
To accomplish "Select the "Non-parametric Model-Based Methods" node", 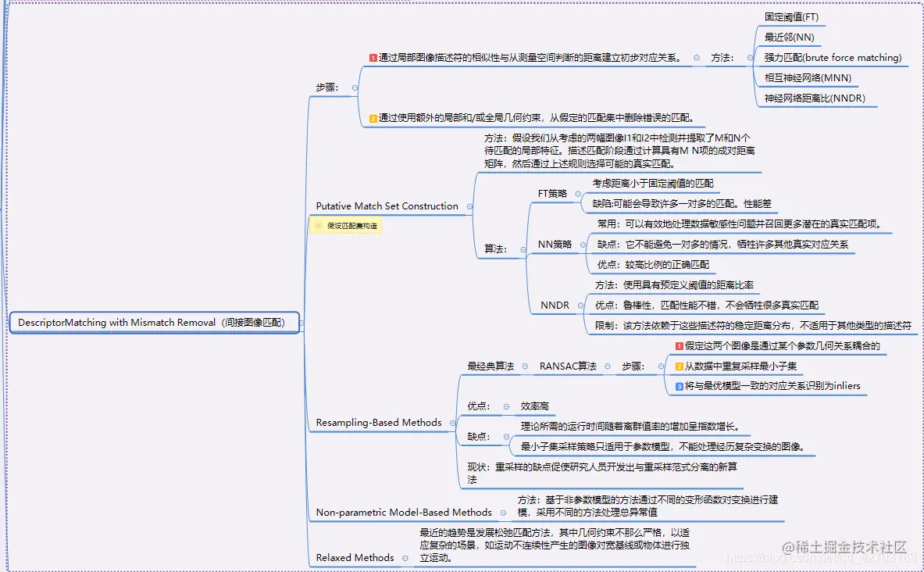I will 405,513.
